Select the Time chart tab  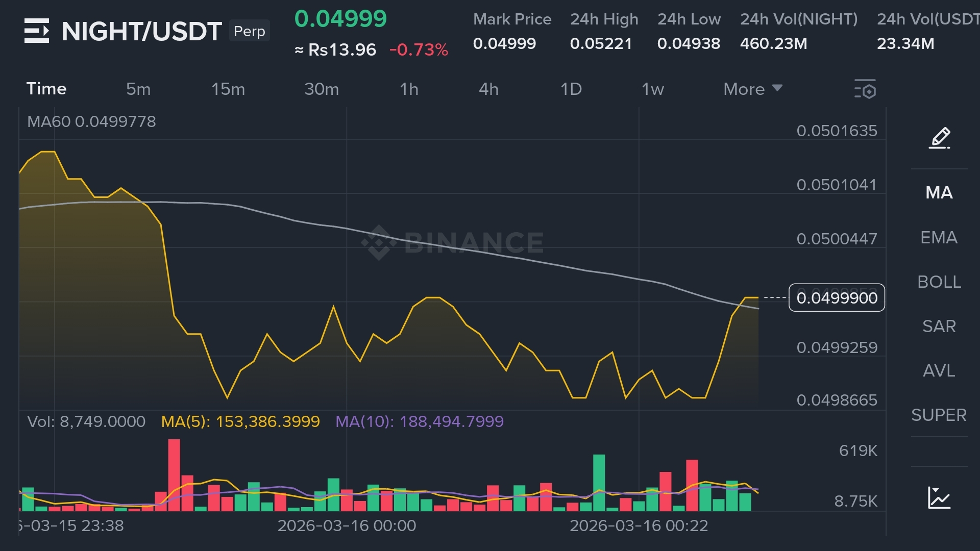coord(46,89)
